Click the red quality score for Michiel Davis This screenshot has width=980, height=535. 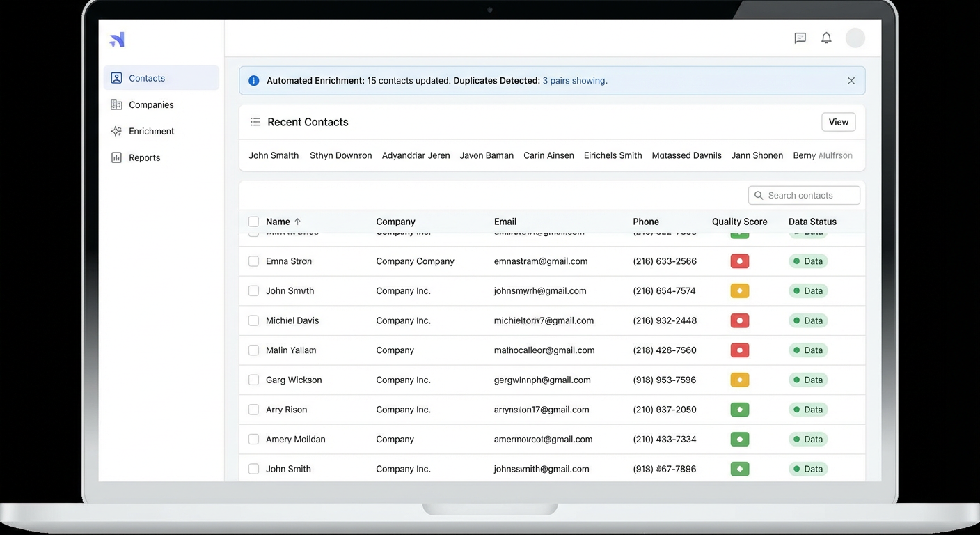739,320
